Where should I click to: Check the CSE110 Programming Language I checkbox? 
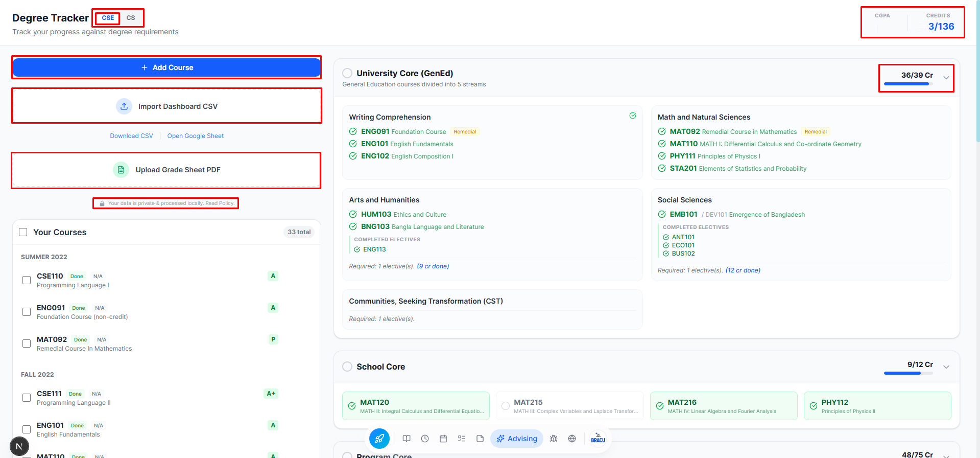(x=27, y=280)
